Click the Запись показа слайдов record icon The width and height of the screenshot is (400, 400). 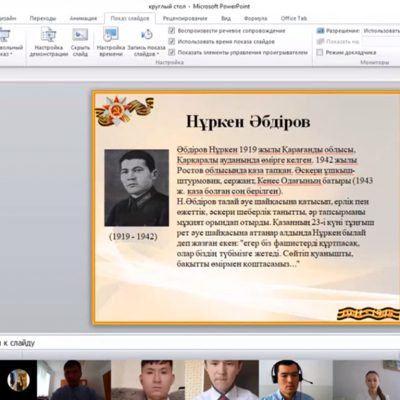pos(147,35)
